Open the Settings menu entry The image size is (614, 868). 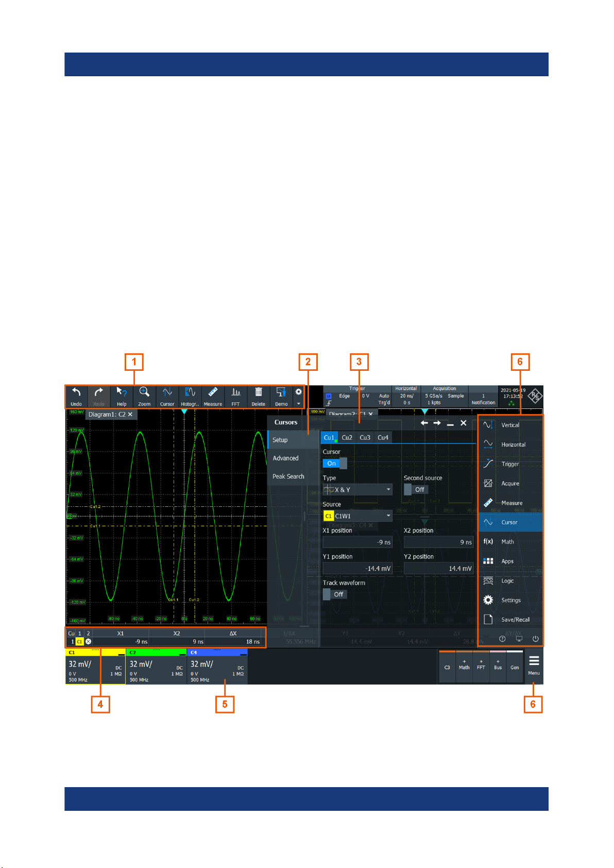point(510,600)
